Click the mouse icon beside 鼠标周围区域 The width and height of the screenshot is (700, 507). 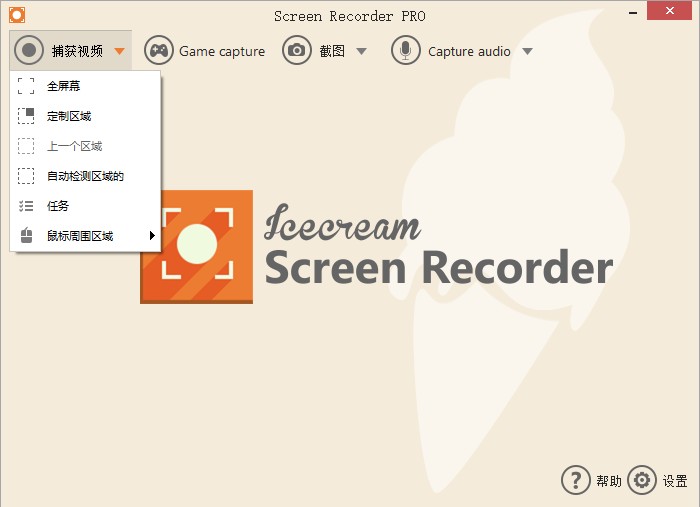coord(26,236)
